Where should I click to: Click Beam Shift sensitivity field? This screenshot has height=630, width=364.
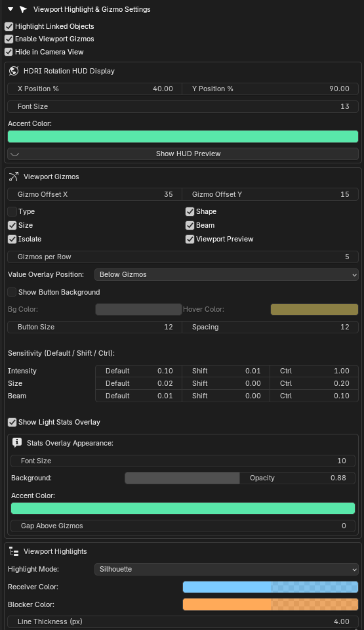coord(226,396)
